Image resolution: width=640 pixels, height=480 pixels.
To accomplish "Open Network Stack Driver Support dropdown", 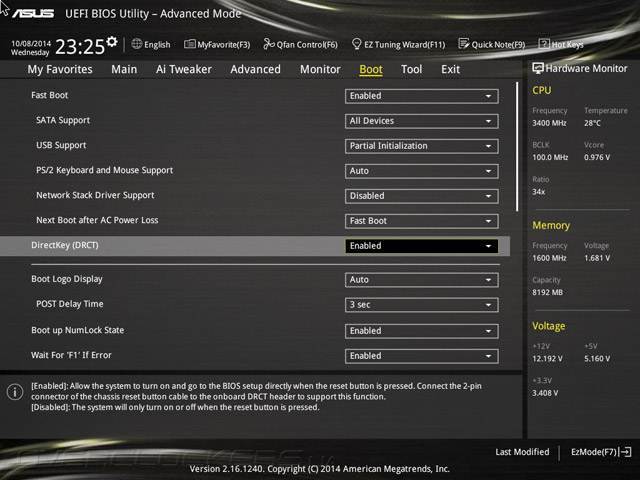I will (422, 196).
